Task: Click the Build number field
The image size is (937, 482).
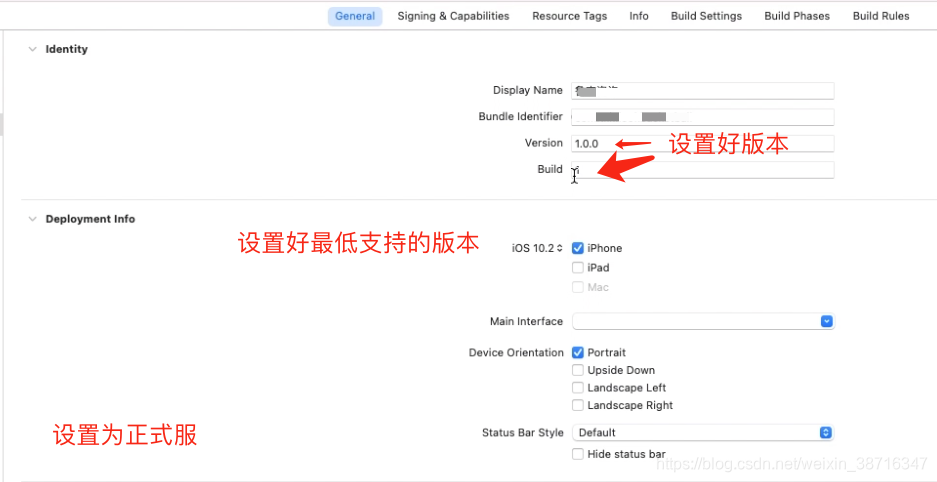Action: point(703,170)
